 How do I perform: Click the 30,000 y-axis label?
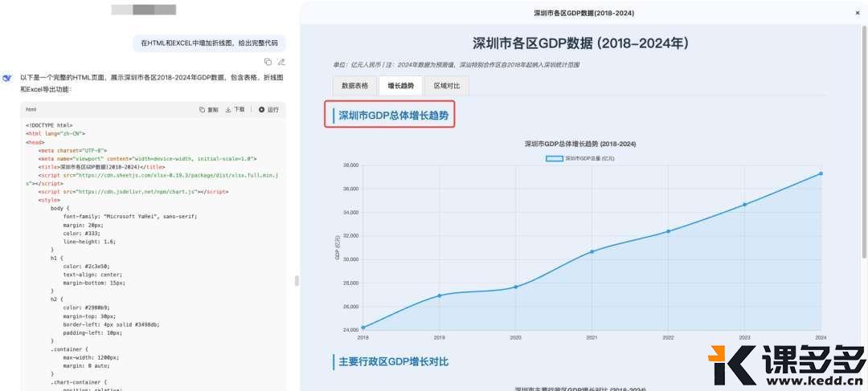pyautogui.click(x=351, y=259)
